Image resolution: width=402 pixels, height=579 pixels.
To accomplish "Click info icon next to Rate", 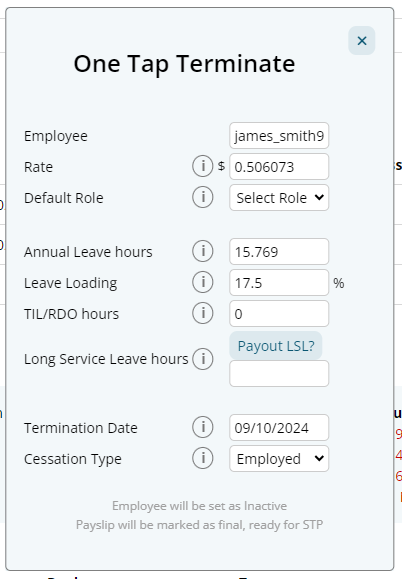I will [203, 166].
